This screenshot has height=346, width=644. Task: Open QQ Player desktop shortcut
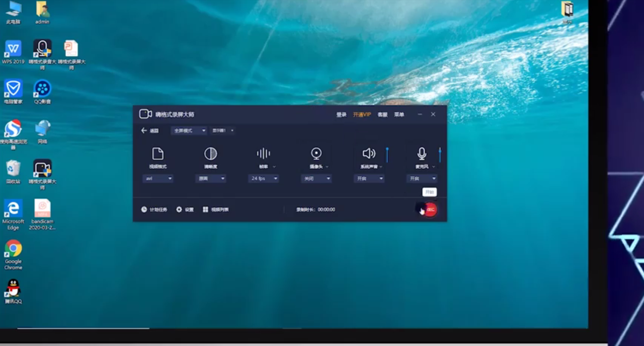(42, 92)
